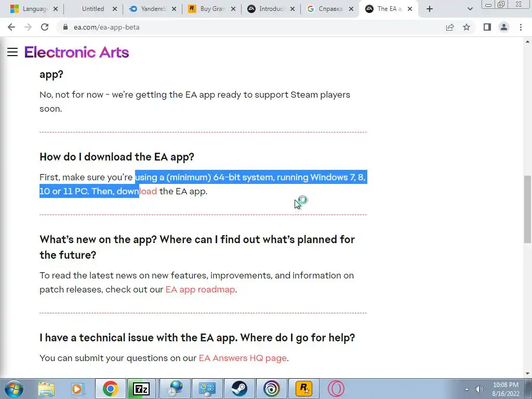Click the "What's new on the app?" heading

197,247
